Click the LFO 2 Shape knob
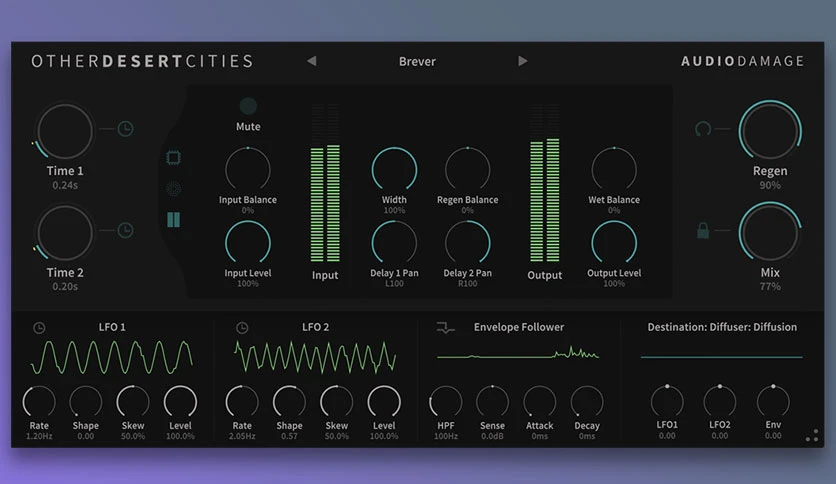 289,401
